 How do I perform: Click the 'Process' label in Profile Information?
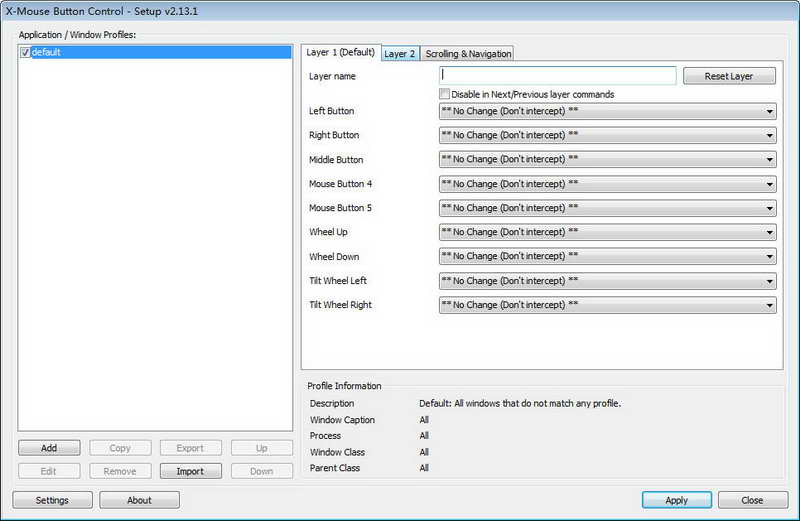(x=325, y=436)
